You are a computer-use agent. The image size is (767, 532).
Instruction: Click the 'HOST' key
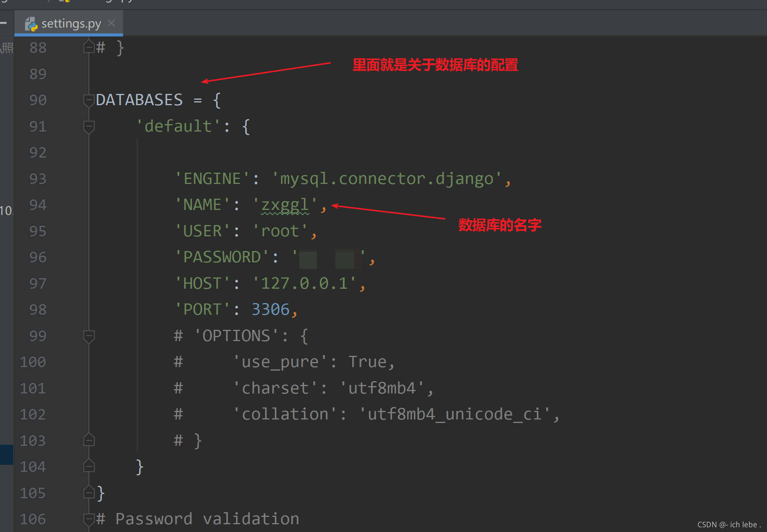pyautogui.click(x=202, y=284)
